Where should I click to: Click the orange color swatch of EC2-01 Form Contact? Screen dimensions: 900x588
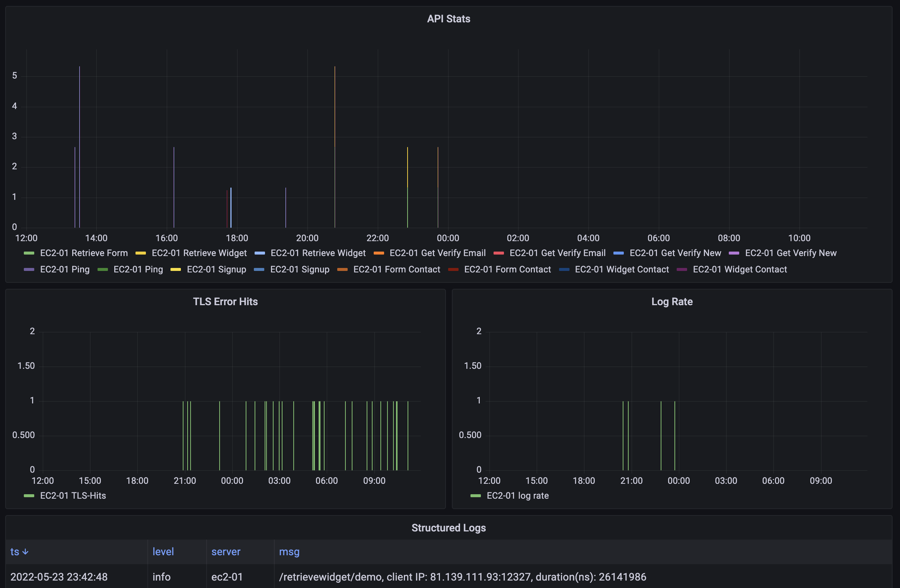pos(342,269)
